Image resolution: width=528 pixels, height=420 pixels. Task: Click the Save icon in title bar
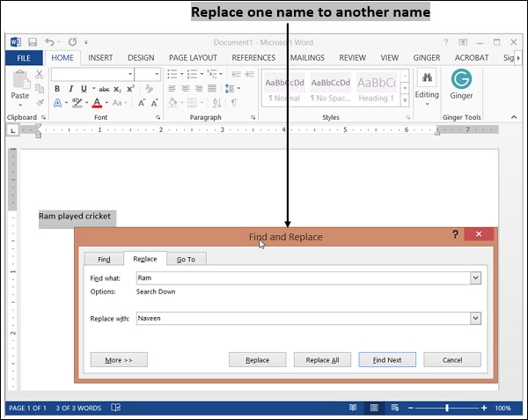click(33, 42)
